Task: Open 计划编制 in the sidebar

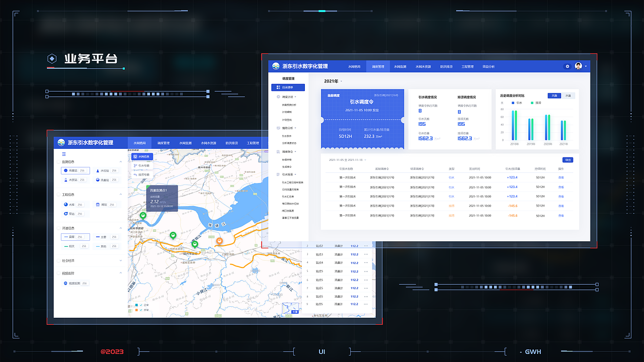Action: (287, 113)
